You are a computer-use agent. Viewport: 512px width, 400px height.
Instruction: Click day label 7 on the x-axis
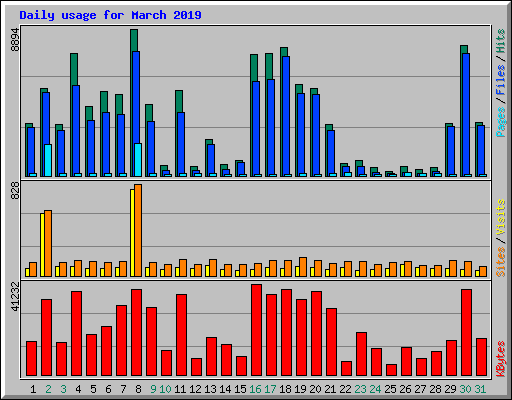(x=123, y=389)
